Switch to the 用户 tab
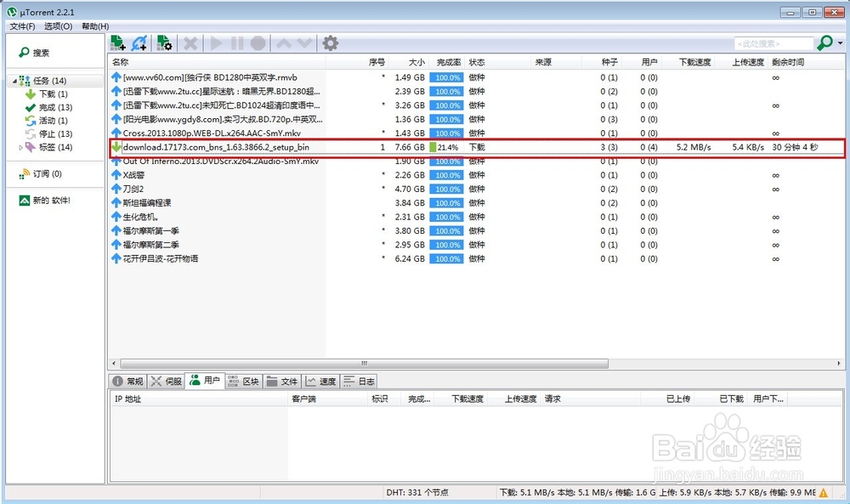Image resolution: width=850 pixels, height=504 pixels. (x=205, y=381)
